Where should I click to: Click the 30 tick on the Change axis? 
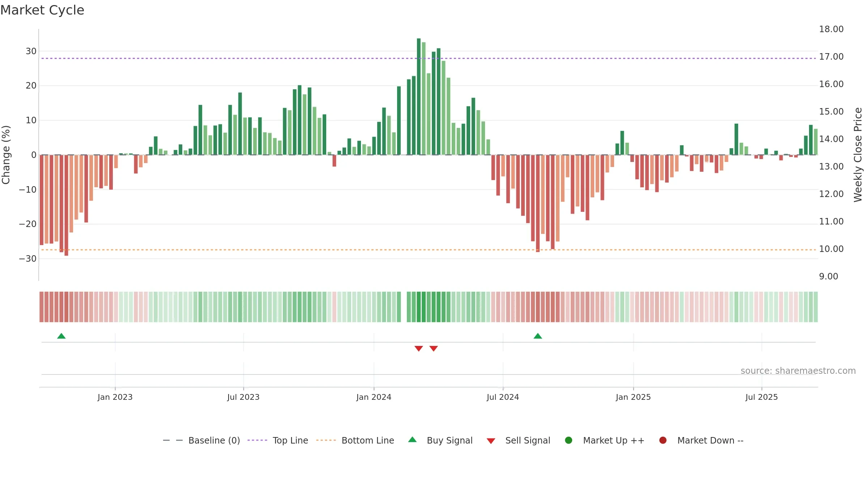pyautogui.click(x=31, y=51)
